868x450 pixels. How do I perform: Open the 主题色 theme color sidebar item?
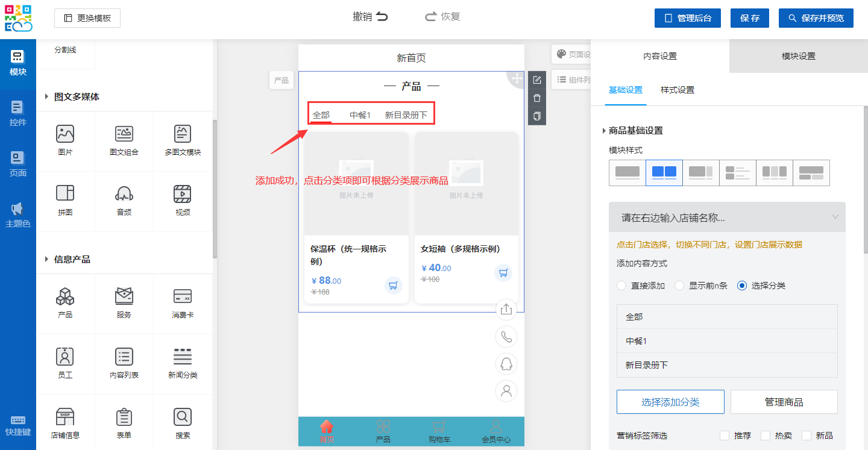(17, 215)
